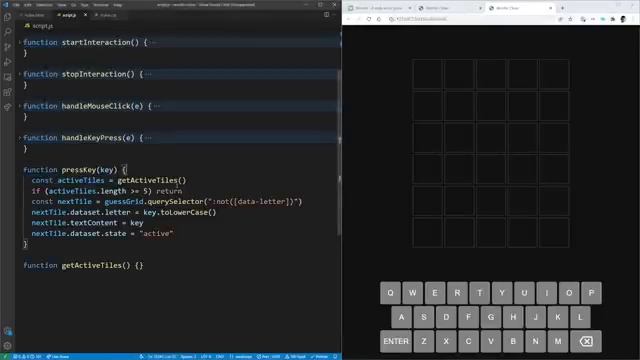
Task: Click the script.js breadcrumb
Action: pyautogui.click(x=39, y=26)
